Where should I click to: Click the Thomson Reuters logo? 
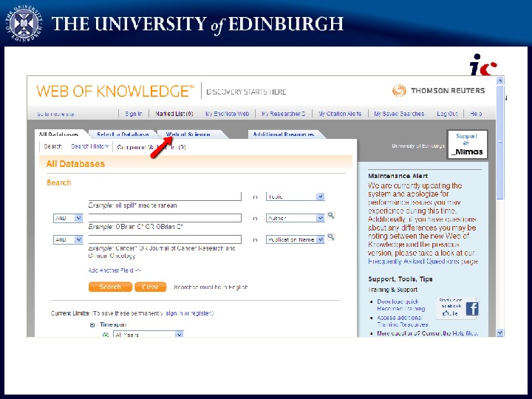point(438,91)
